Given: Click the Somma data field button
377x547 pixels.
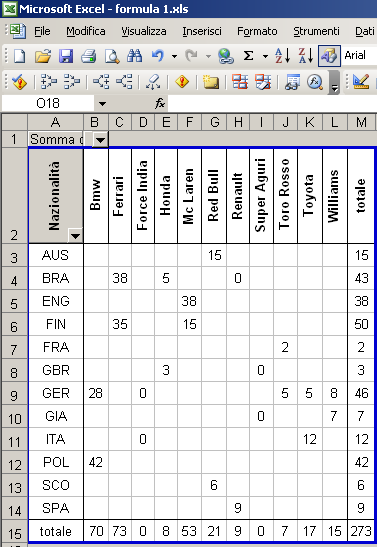Looking at the screenshot, I should [x=56, y=140].
